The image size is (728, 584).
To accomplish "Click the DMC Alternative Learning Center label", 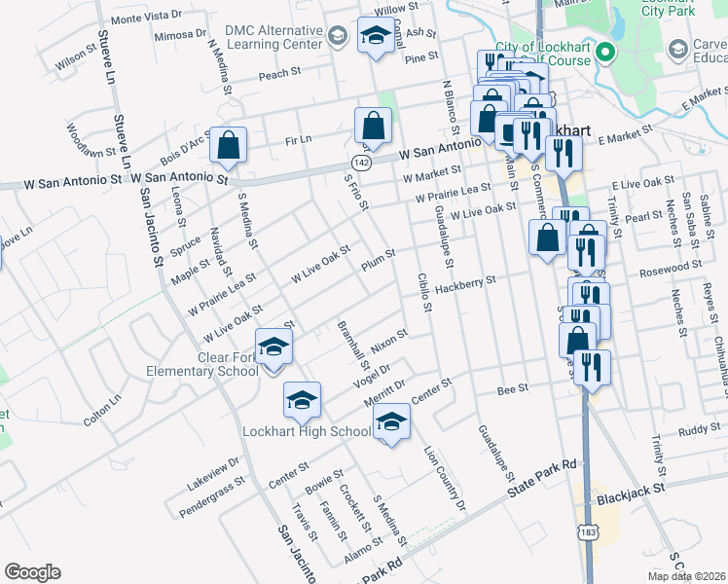I will [273, 37].
